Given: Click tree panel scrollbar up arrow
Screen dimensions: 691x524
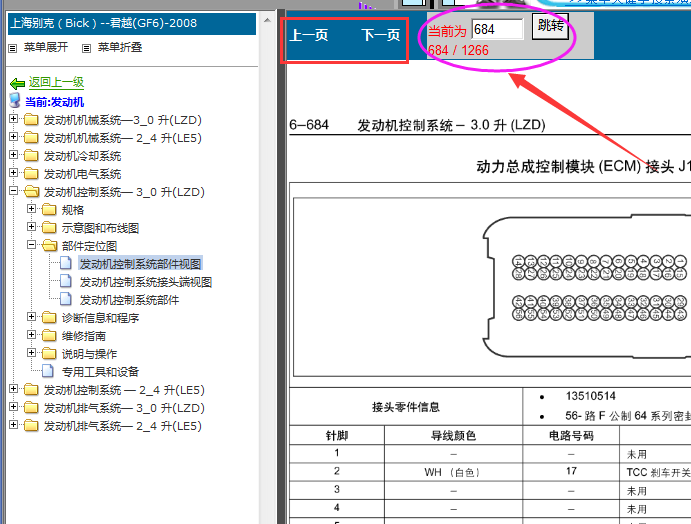Looking at the screenshot, I should [267, 20].
